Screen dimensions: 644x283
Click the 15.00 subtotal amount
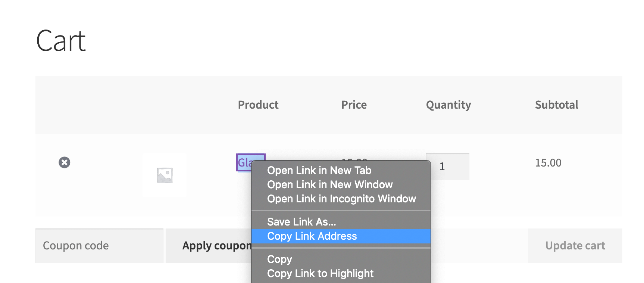[x=548, y=163]
